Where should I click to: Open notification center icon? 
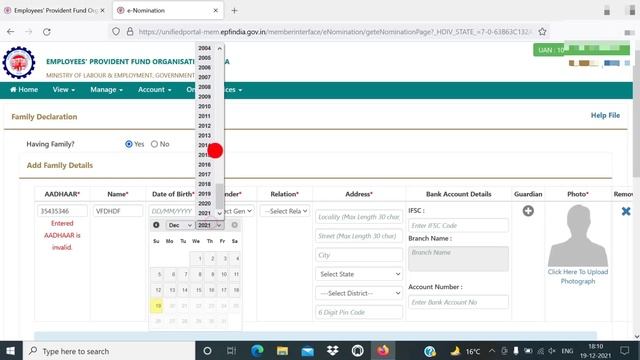pos(624,351)
